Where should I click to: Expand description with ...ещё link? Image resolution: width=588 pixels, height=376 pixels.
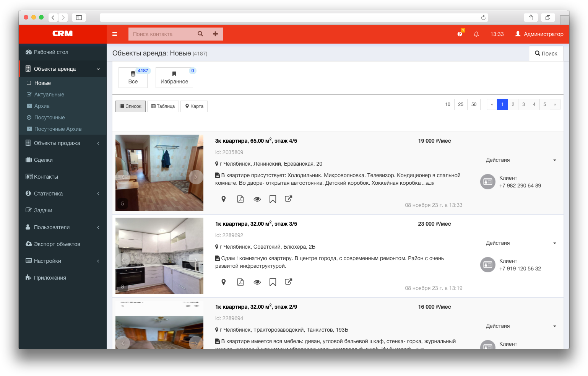coord(428,184)
